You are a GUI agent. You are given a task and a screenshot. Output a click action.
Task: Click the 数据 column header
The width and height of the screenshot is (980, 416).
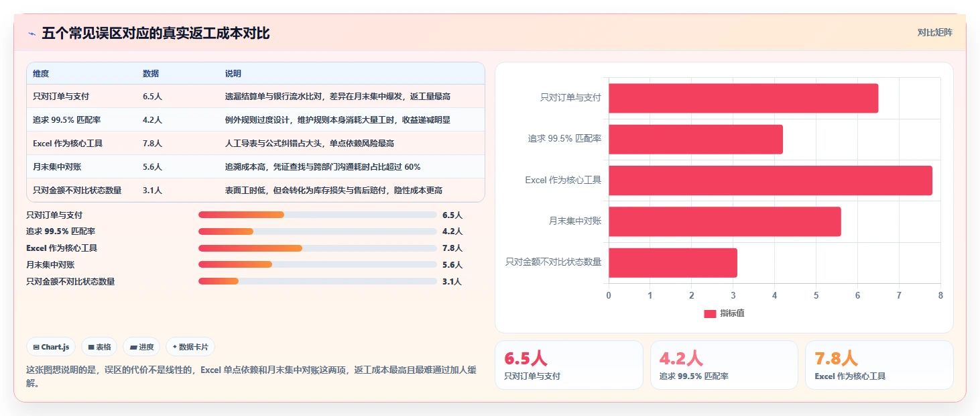point(151,74)
